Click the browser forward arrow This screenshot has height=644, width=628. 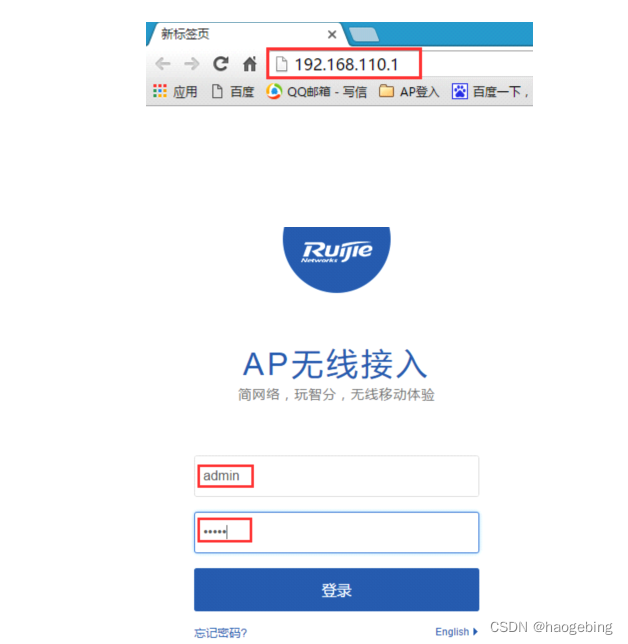point(191,64)
